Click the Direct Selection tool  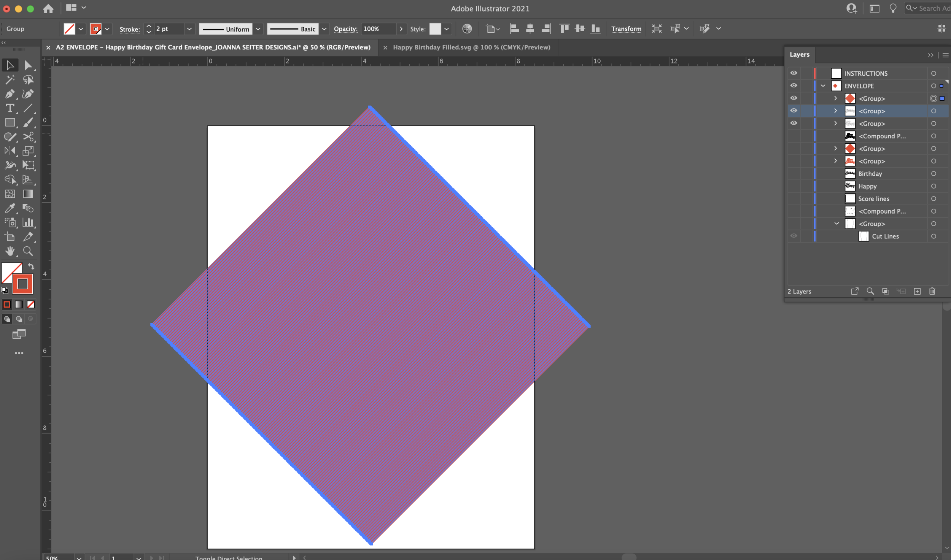(x=28, y=65)
